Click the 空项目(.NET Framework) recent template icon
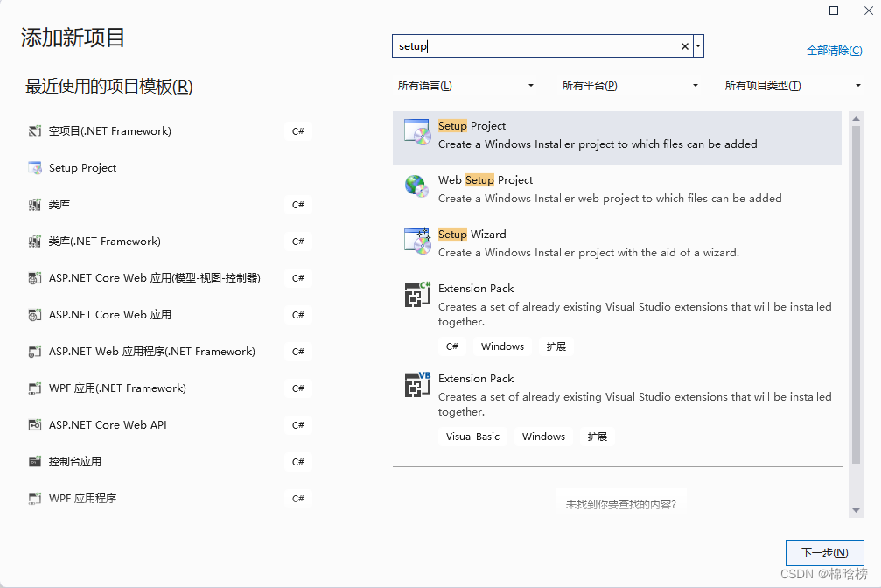Image resolution: width=881 pixels, height=588 pixels. click(35, 131)
